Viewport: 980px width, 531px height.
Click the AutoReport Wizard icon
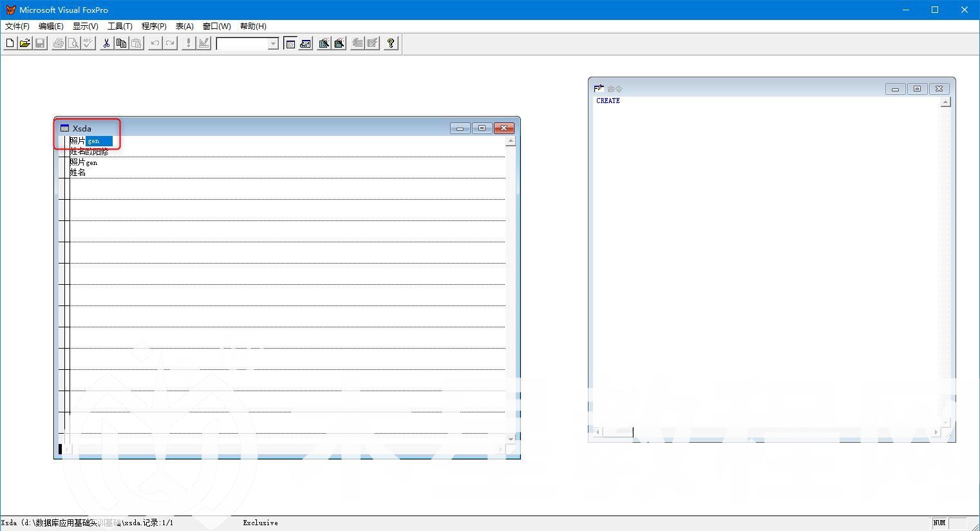tap(372, 43)
